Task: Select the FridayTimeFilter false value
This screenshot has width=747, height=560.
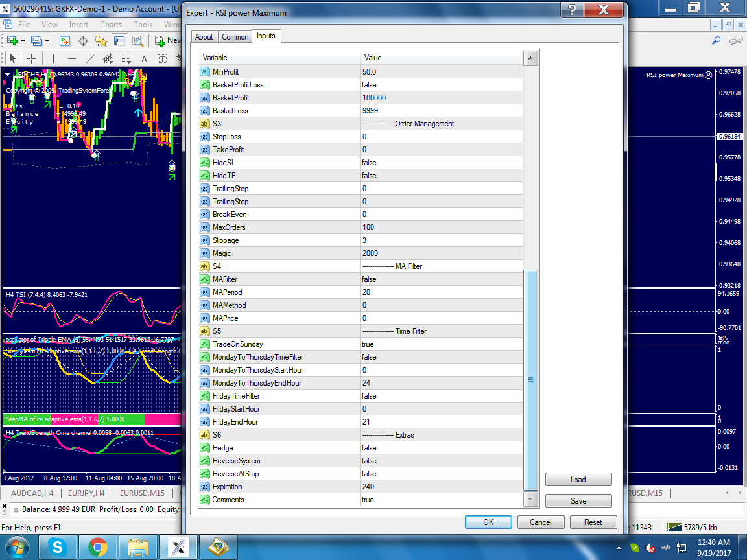Action: 441,396
